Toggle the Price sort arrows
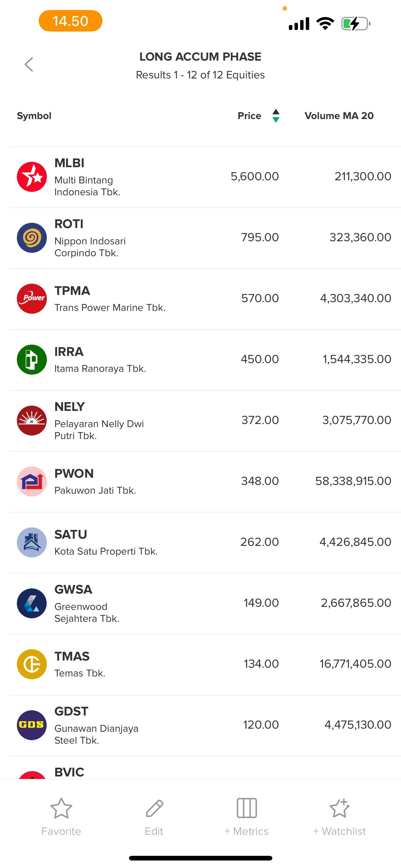This screenshot has height=868, width=401. coord(276,116)
